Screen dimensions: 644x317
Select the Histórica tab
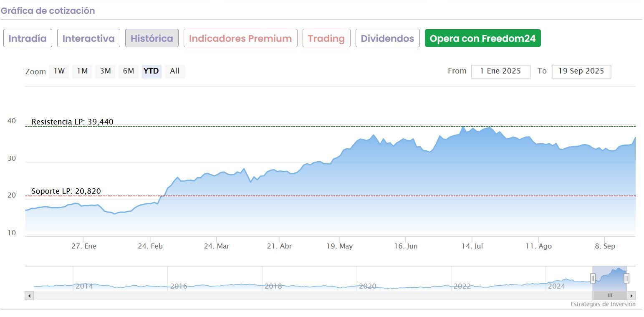tap(152, 38)
